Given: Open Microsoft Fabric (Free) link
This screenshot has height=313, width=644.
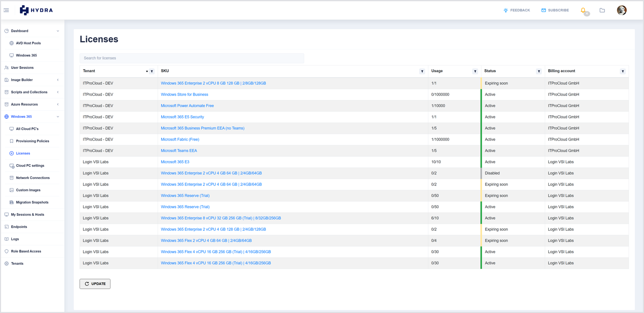Looking at the screenshot, I should tap(180, 140).
